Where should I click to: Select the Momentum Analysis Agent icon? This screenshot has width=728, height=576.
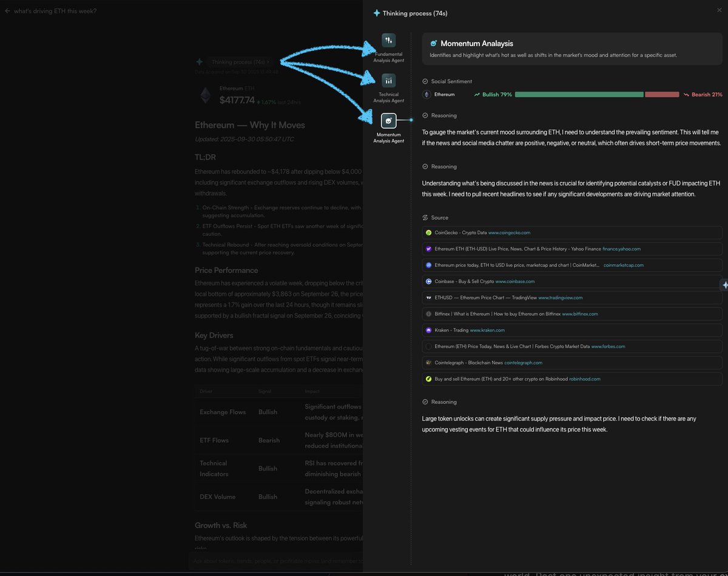(389, 121)
